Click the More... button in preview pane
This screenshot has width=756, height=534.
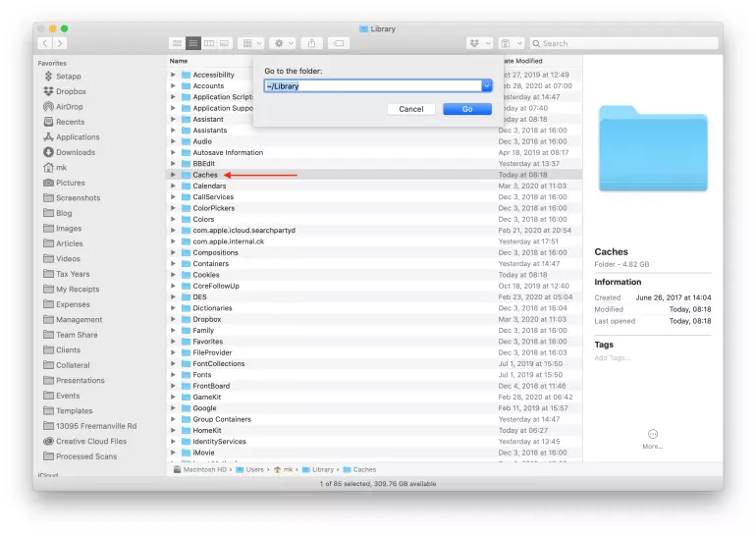tap(652, 439)
